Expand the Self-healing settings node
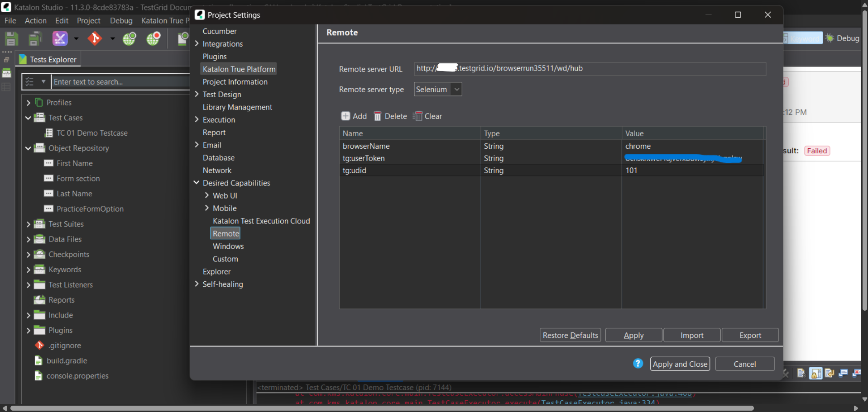The image size is (868, 412). tap(197, 284)
